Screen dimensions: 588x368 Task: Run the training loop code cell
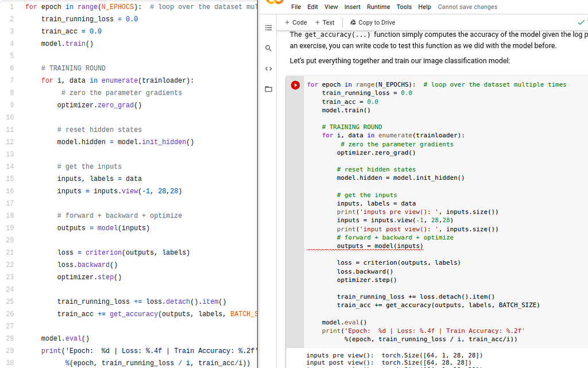(295, 85)
